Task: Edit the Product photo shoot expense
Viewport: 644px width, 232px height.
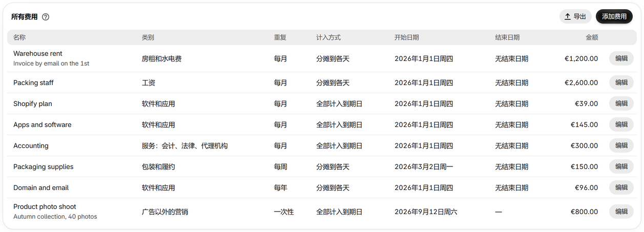Action: (621, 212)
